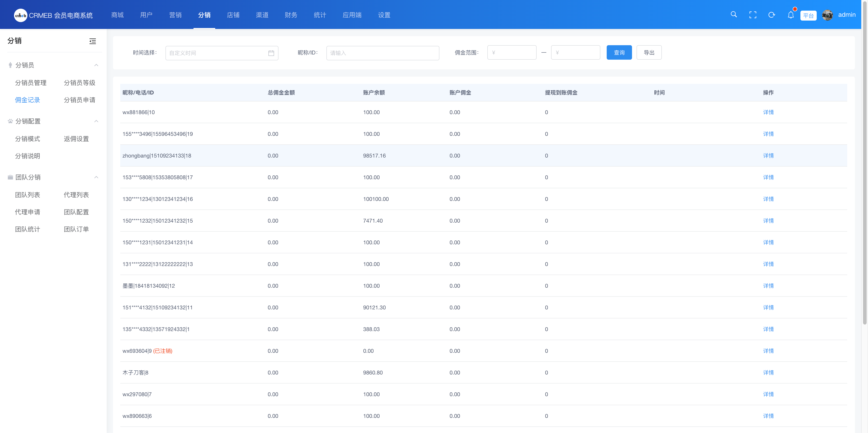Screen dimensions: 868x433
Task: Open the 分销员管理 sidebar item
Action: click(31, 83)
